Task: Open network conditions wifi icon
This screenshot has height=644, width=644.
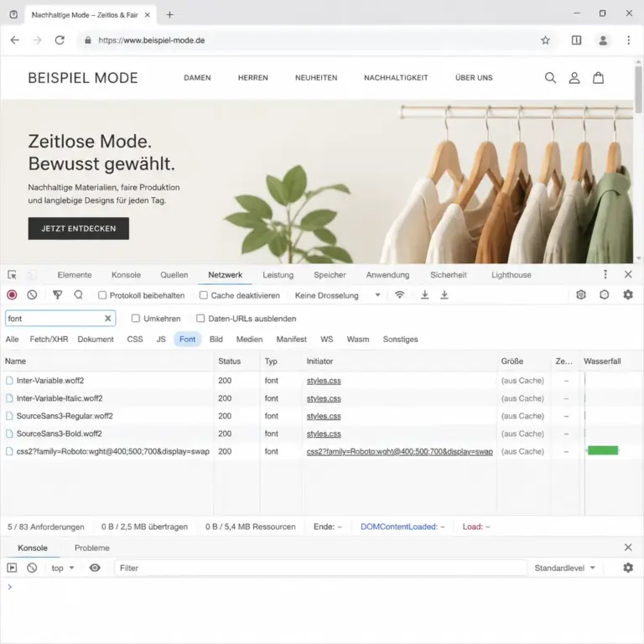Action: 399,295
